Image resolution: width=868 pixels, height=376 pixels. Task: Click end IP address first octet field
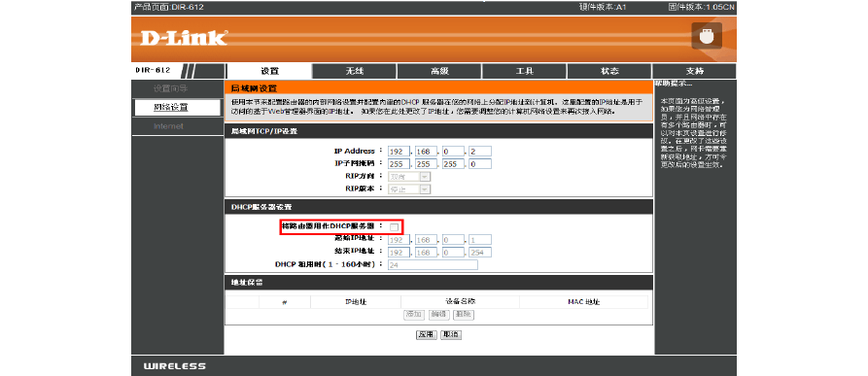399,253
